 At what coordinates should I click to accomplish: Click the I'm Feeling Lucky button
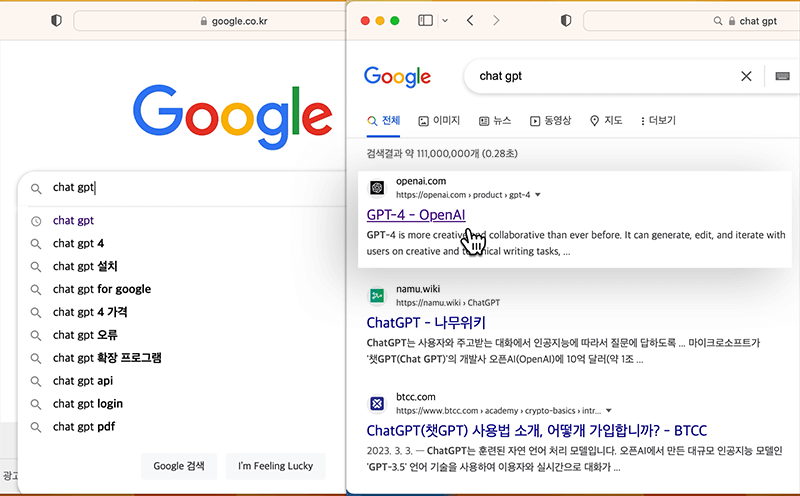[x=276, y=466]
